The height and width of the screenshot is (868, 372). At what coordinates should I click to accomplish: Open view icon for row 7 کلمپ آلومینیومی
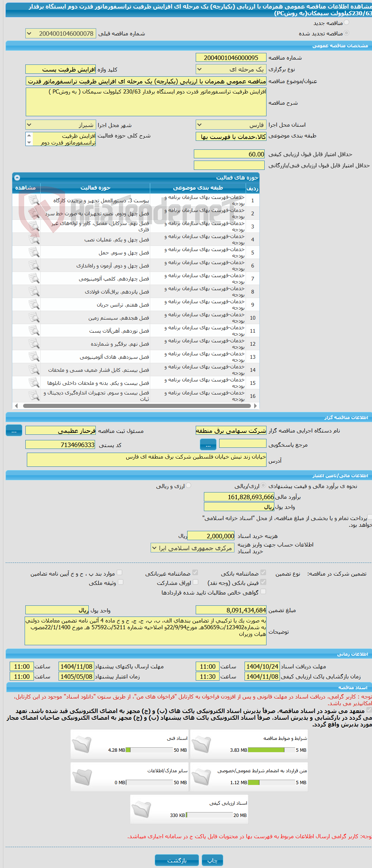tap(34, 279)
